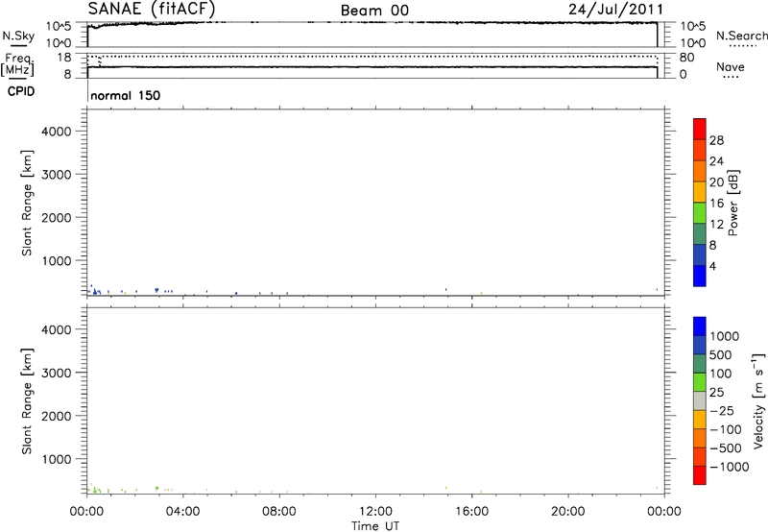
Task: Select the Slant Range [km] label of the power panel
Action: (27, 203)
